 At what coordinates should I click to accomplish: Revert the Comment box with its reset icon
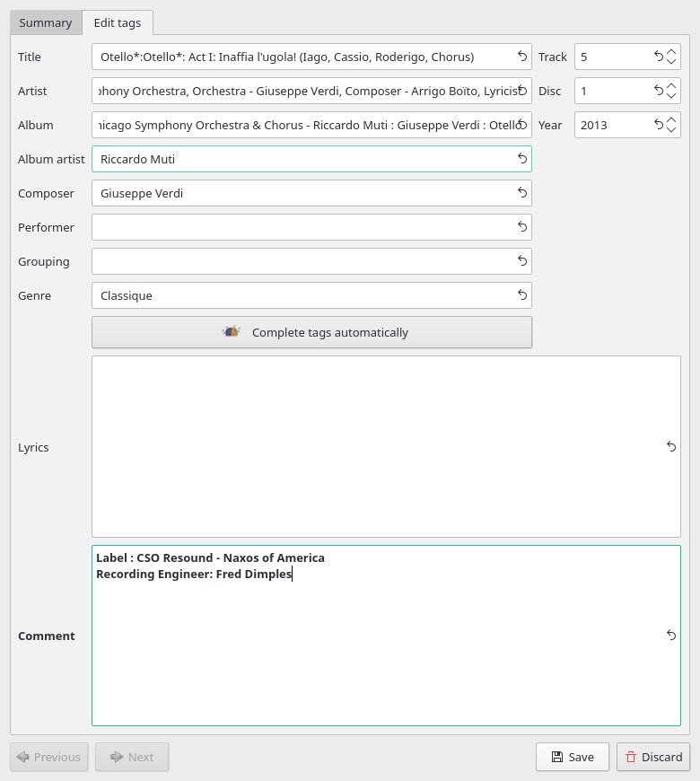pos(670,636)
